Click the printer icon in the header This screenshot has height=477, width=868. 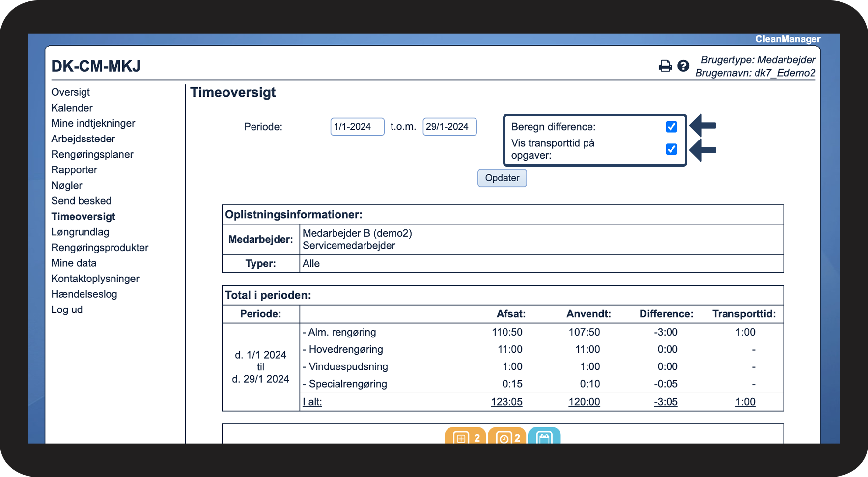pyautogui.click(x=665, y=66)
